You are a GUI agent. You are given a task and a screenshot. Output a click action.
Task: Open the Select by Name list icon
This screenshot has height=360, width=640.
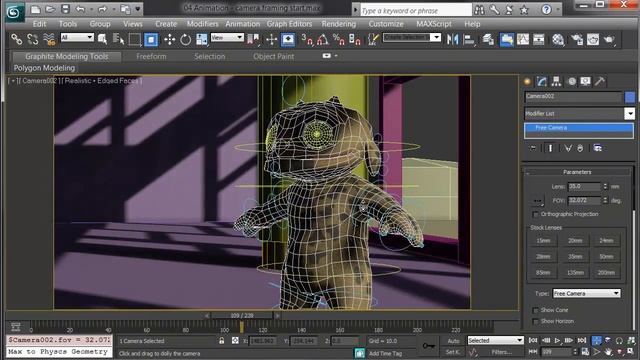(x=118, y=40)
